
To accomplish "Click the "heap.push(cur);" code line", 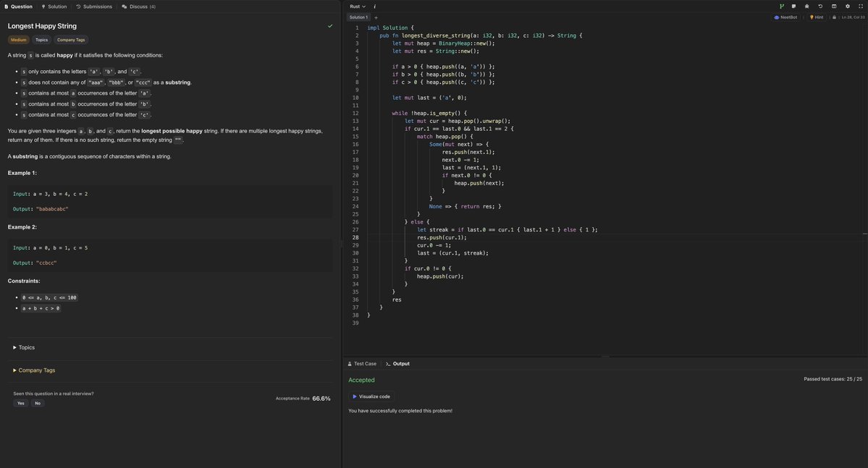I will (x=440, y=276).
